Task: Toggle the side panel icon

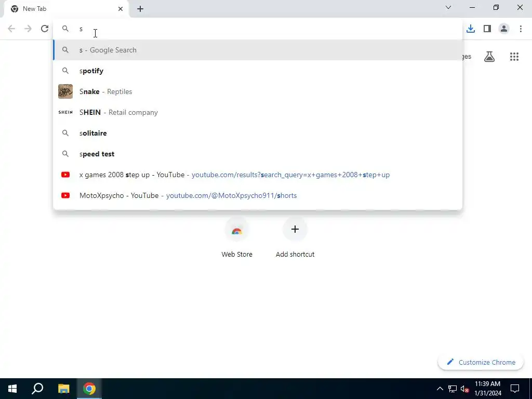Action: (x=487, y=29)
